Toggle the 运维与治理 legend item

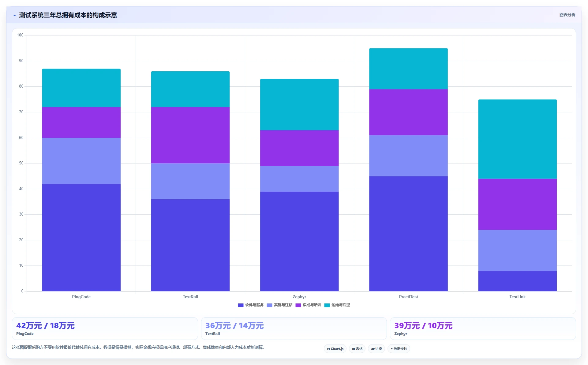337,305
